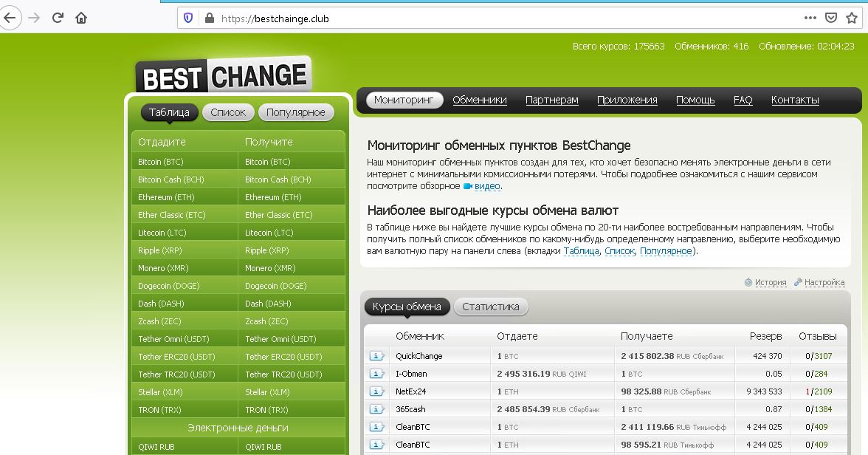Select Zcash (ZEC) in Отдадите column

185,321
